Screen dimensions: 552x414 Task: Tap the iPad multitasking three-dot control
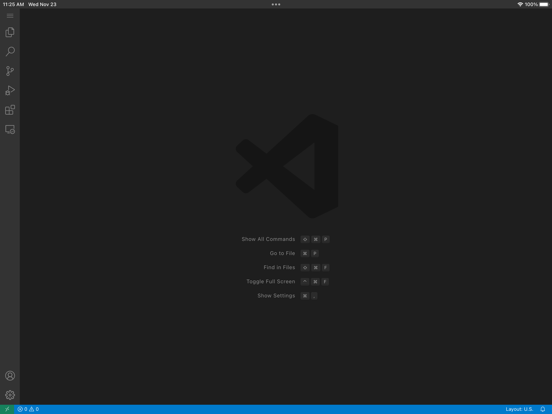pyautogui.click(x=276, y=5)
